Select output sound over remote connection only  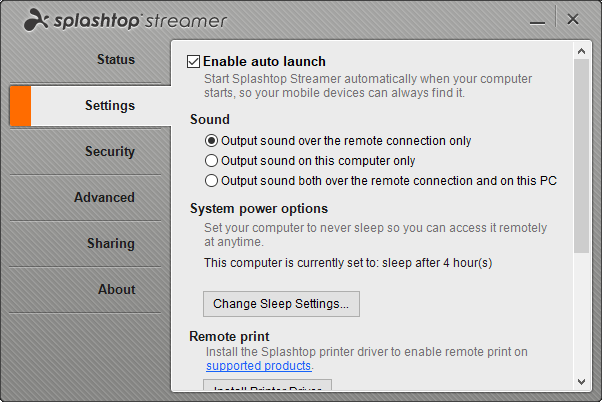(x=211, y=141)
